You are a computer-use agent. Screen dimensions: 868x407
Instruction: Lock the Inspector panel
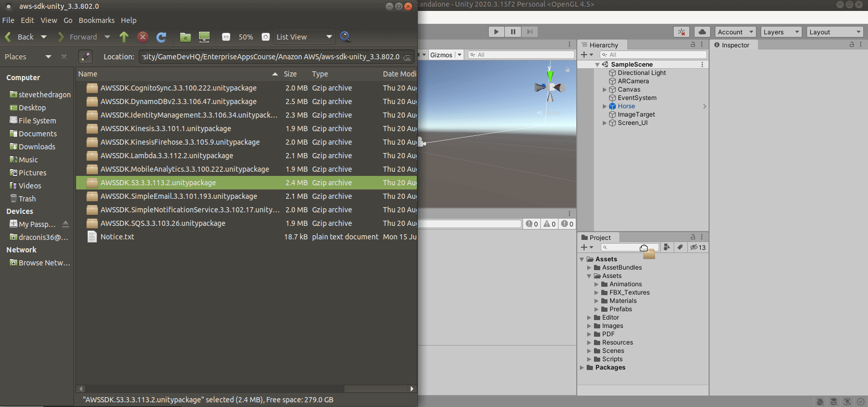[x=852, y=45]
